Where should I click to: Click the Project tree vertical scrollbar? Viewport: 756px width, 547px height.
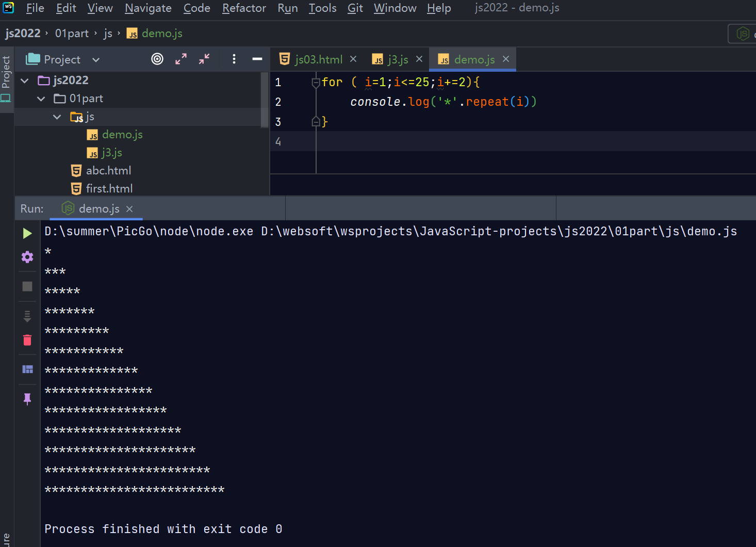tap(264, 100)
